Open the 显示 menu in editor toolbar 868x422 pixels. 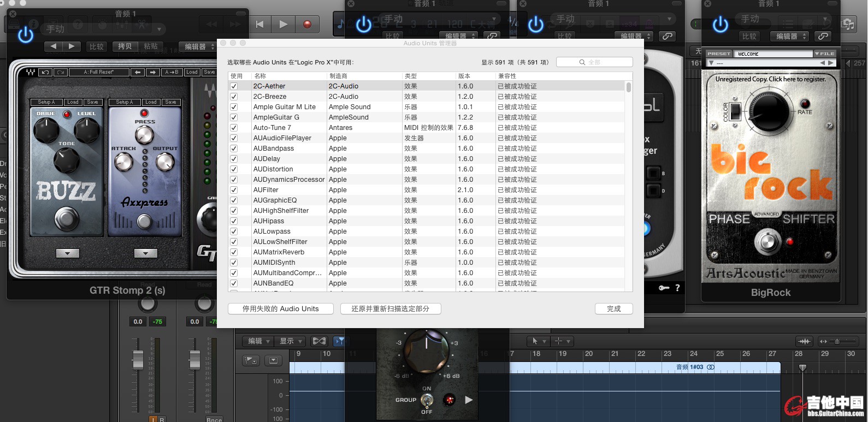[x=290, y=341]
